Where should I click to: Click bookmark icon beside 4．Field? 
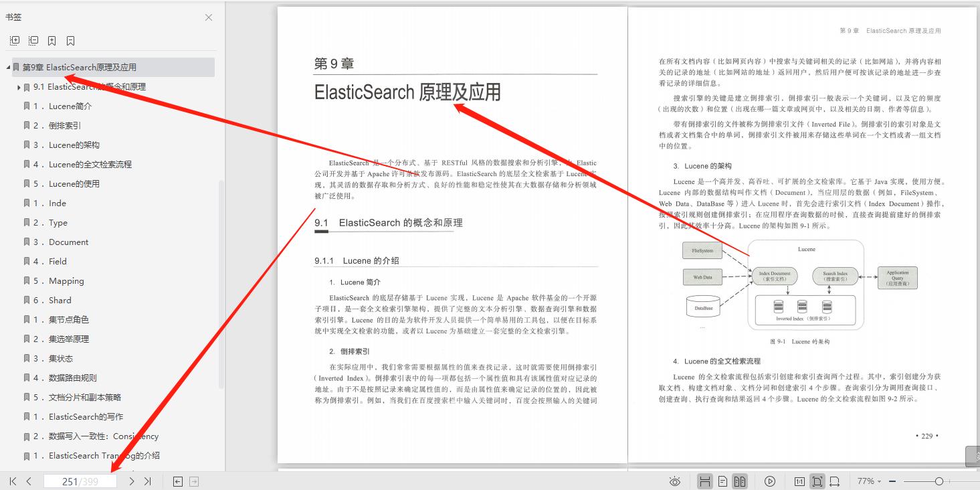pyautogui.click(x=27, y=262)
